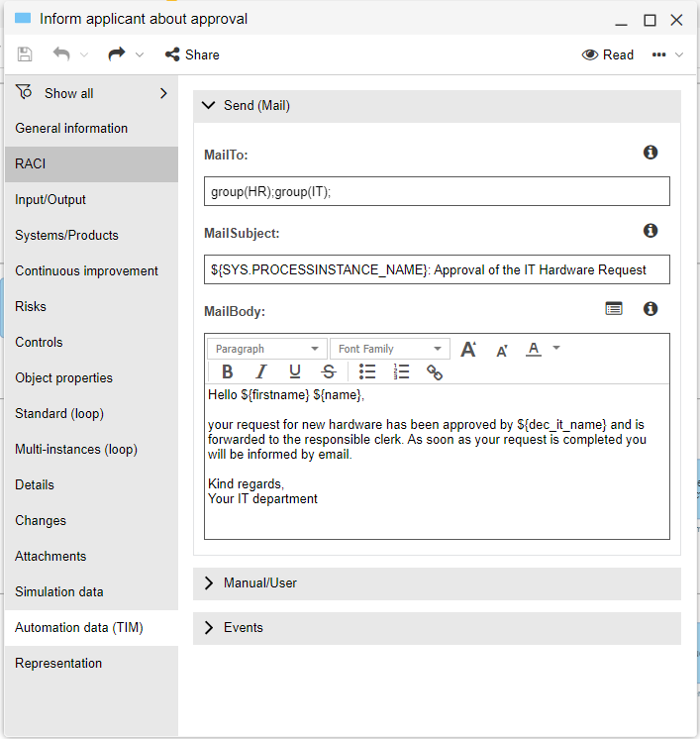Open Changes section

[x=91, y=521]
